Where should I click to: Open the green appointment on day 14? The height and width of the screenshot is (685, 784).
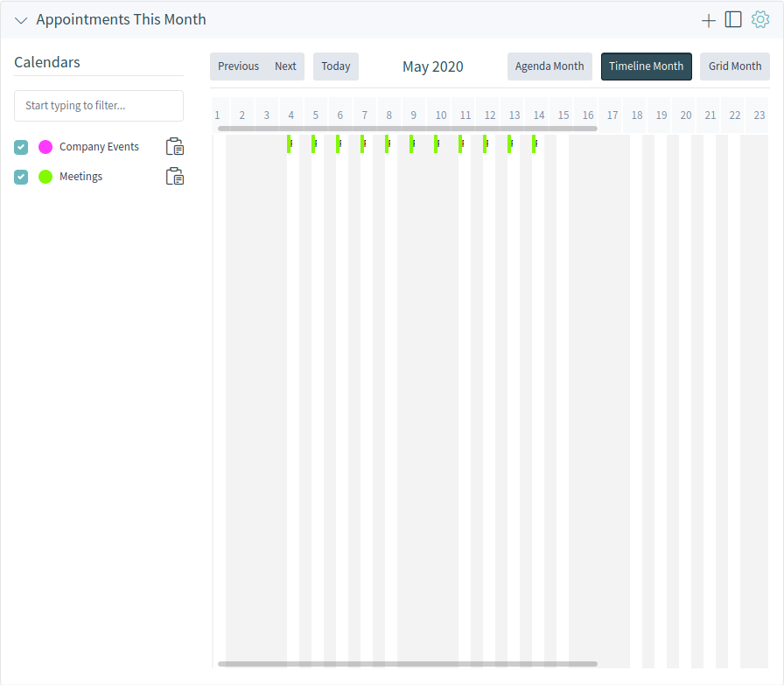pyautogui.click(x=535, y=144)
